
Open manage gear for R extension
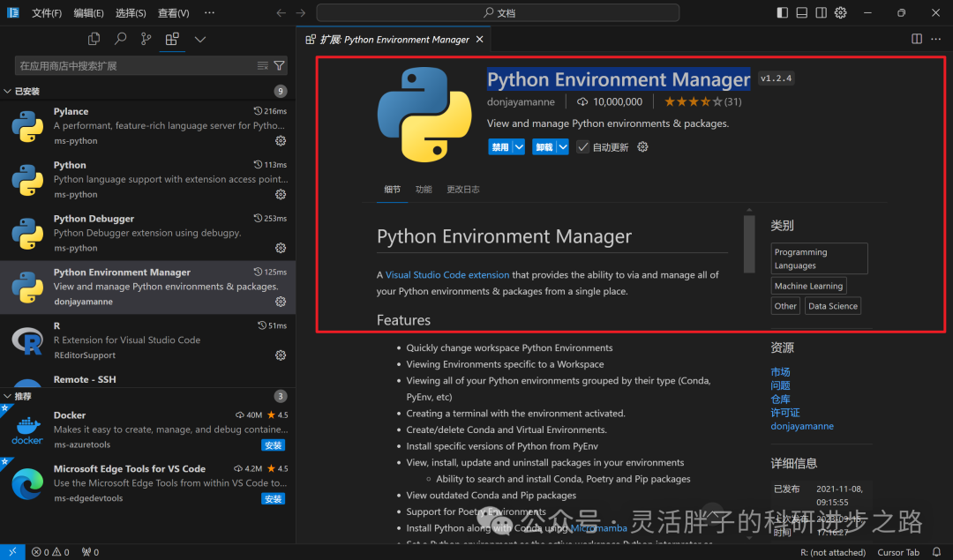[x=281, y=355]
